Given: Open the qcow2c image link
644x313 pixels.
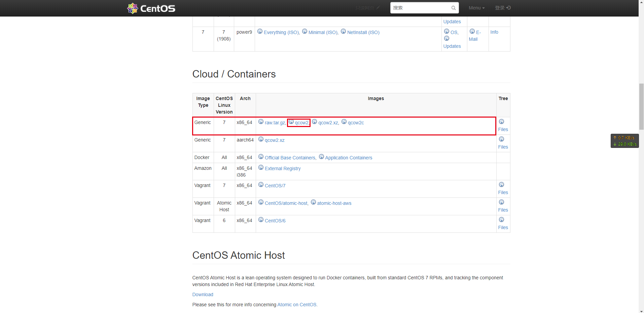Looking at the screenshot, I should click(356, 123).
